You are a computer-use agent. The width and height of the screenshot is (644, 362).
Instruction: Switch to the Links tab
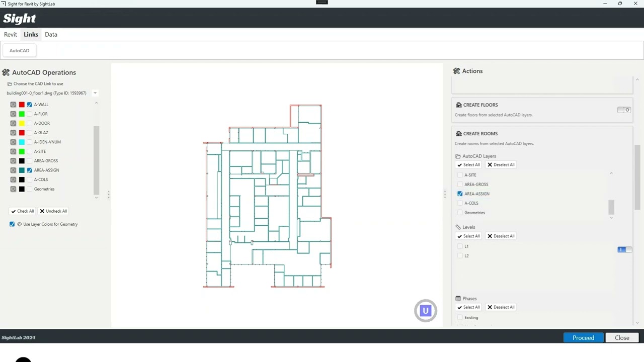[x=31, y=35]
